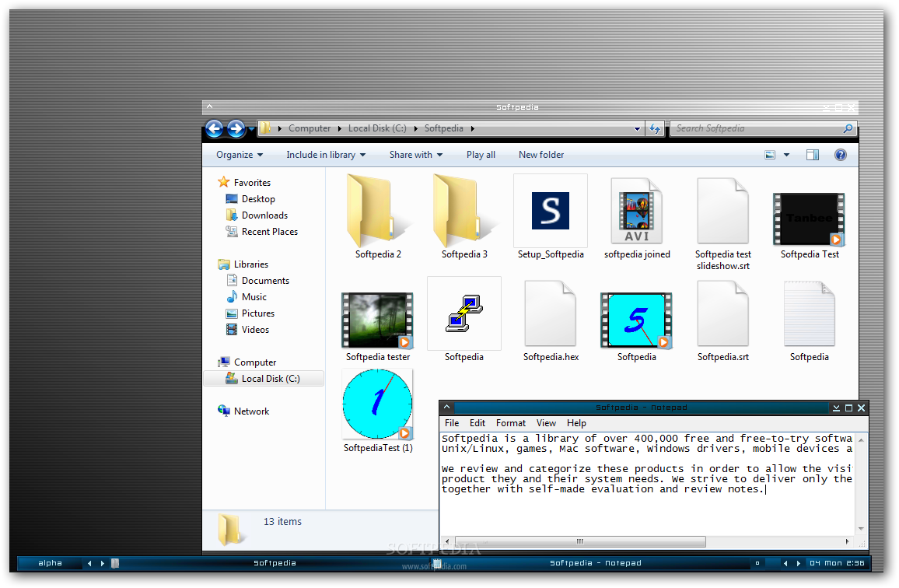This screenshot has height=588, width=899.
Task: Expand the Share with dropdown
Action: (416, 155)
